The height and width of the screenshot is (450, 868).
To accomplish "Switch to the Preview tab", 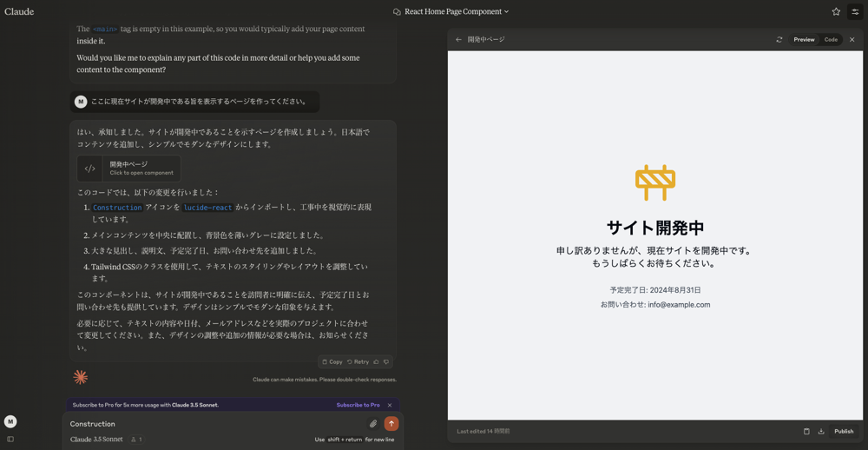I will (x=804, y=40).
